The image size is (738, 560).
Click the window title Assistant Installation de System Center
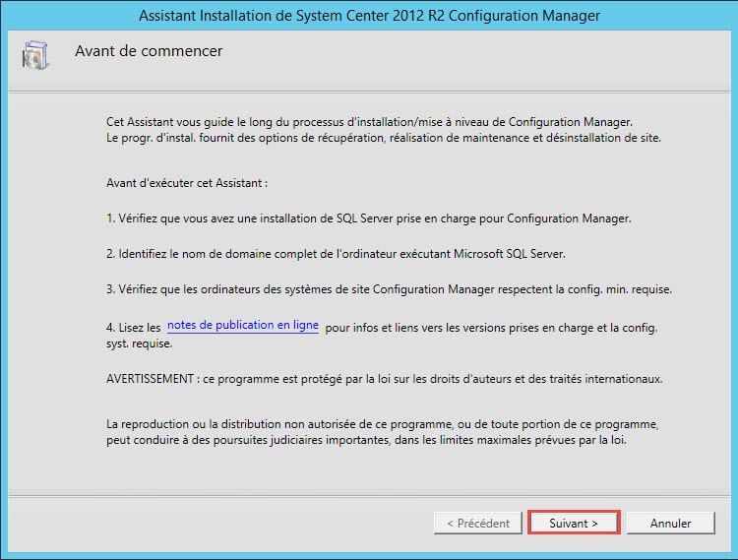[369, 16]
